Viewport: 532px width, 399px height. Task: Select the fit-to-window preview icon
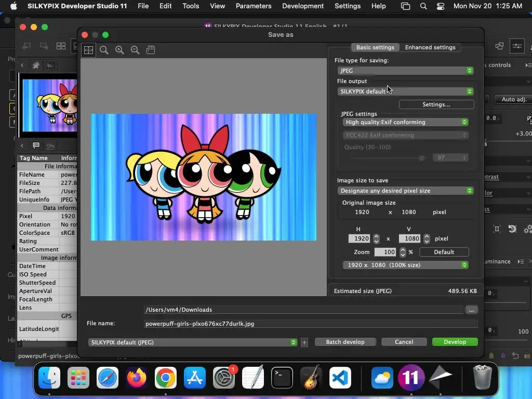(x=88, y=50)
